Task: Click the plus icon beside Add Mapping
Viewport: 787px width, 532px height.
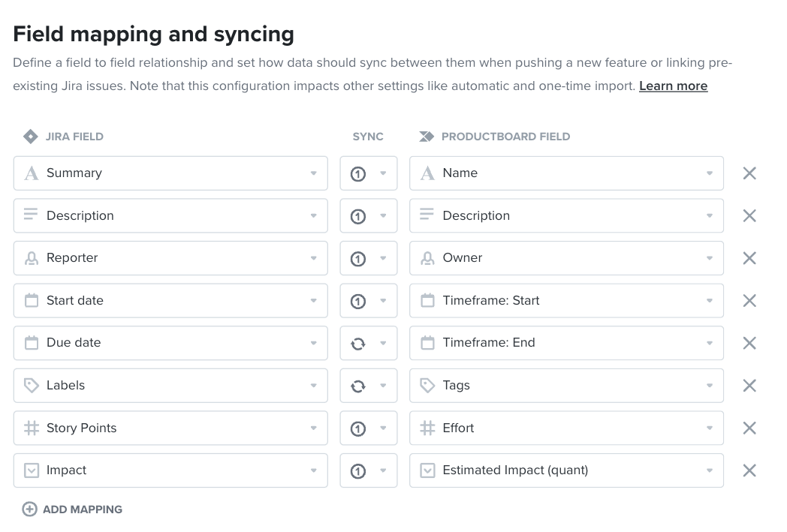Action: point(29,509)
